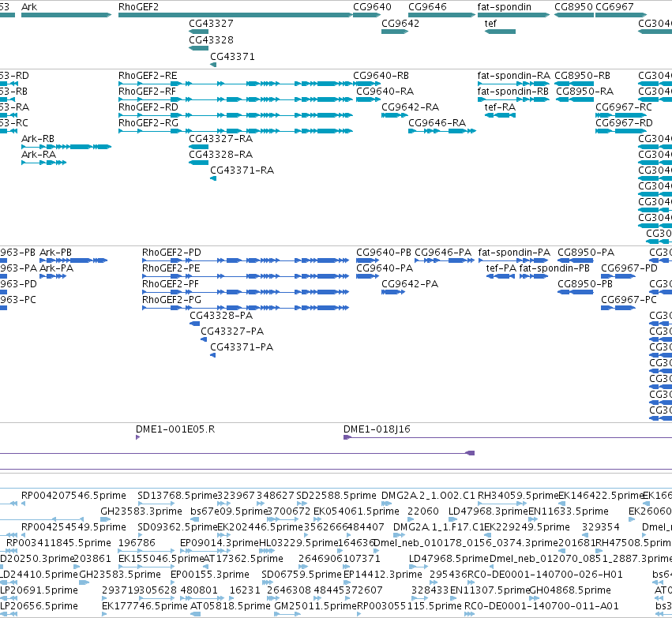Click transcript CG9646-RA
Screen dimensions: 672x618
coord(442,131)
